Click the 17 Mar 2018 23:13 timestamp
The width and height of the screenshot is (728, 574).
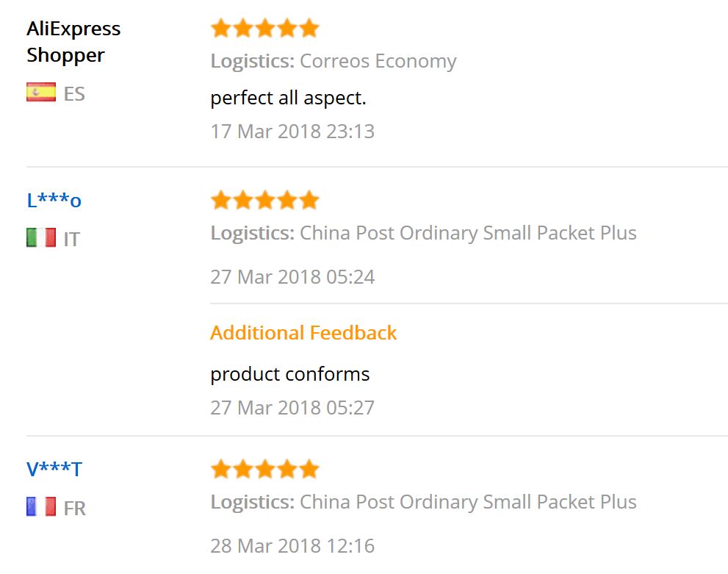[292, 132]
